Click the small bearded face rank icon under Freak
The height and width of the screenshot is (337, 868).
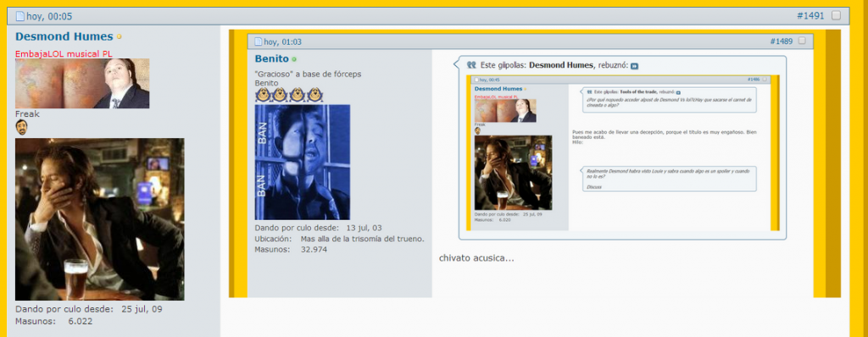coord(21,127)
